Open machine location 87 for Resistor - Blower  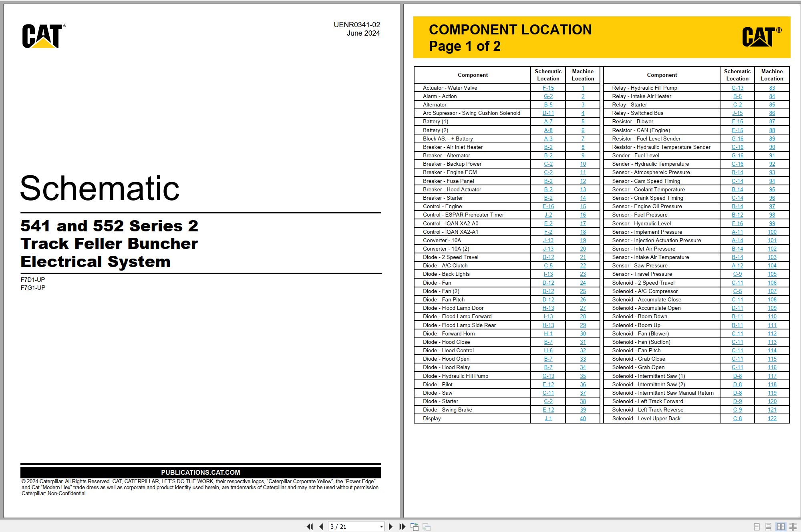pyautogui.click(x=772, y=122)
